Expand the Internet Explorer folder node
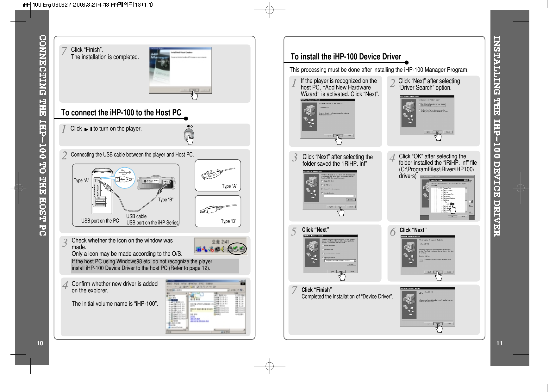The height and width of the screenshot is (392, 555). 441,198
